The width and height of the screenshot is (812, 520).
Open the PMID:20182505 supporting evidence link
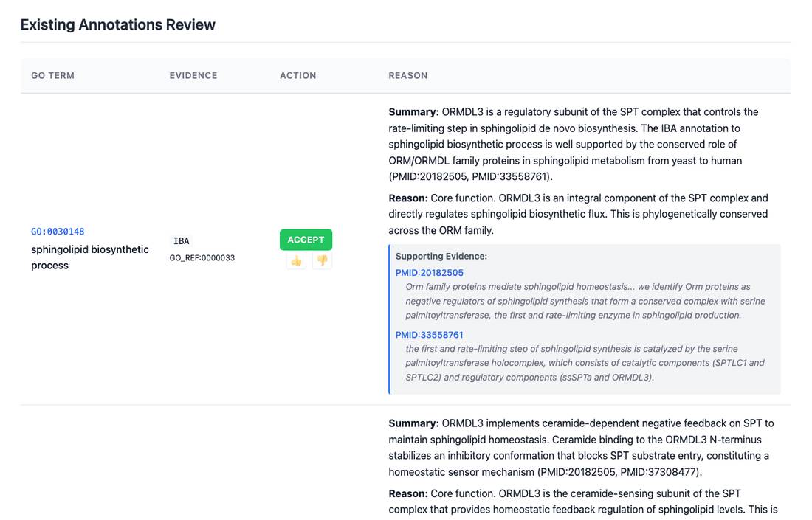coord(430,273)
